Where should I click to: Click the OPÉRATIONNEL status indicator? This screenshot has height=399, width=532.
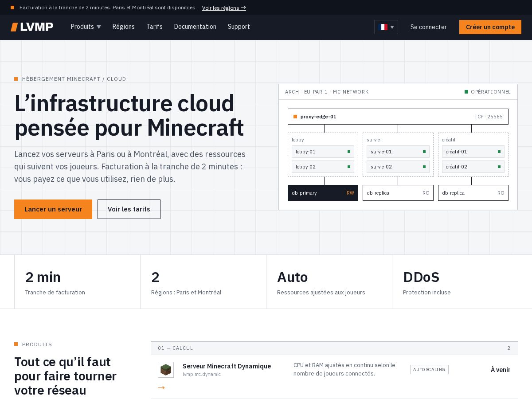pyautogui.click(x=488, y=92)
